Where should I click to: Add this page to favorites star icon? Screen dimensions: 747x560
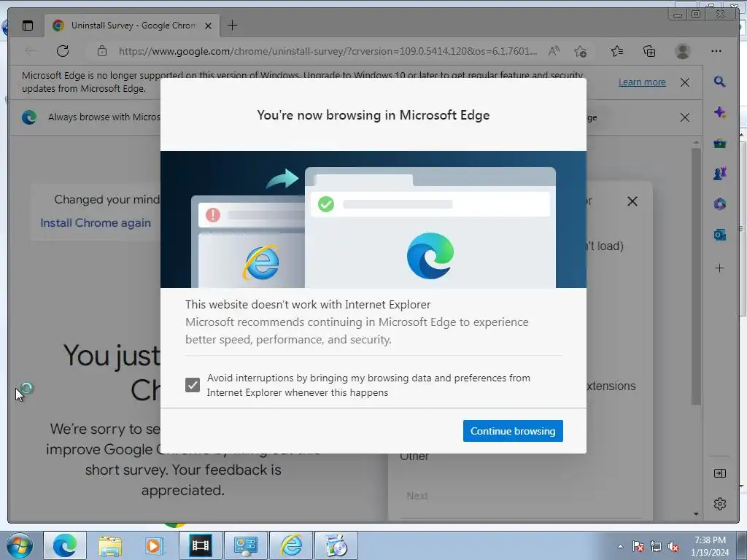click(580, 51)
